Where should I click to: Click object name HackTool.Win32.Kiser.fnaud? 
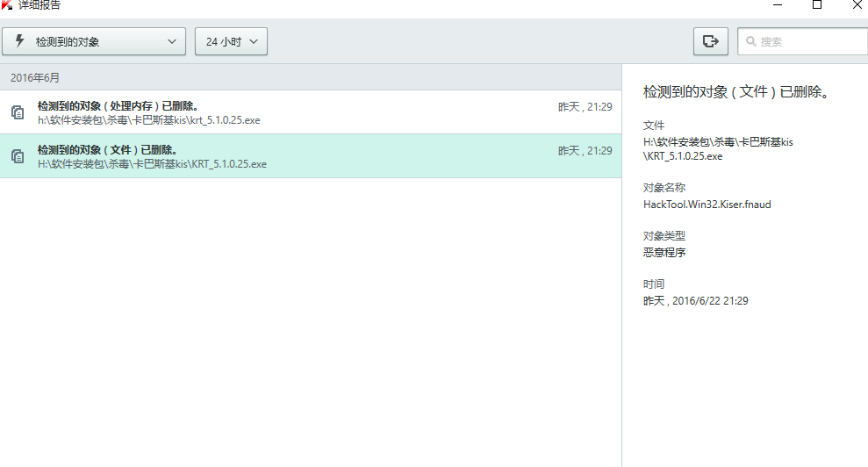[707, 205]
